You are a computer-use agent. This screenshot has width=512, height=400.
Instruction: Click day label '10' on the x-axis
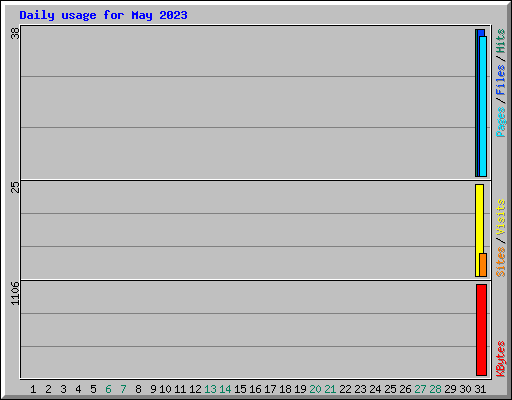(165, 389)
